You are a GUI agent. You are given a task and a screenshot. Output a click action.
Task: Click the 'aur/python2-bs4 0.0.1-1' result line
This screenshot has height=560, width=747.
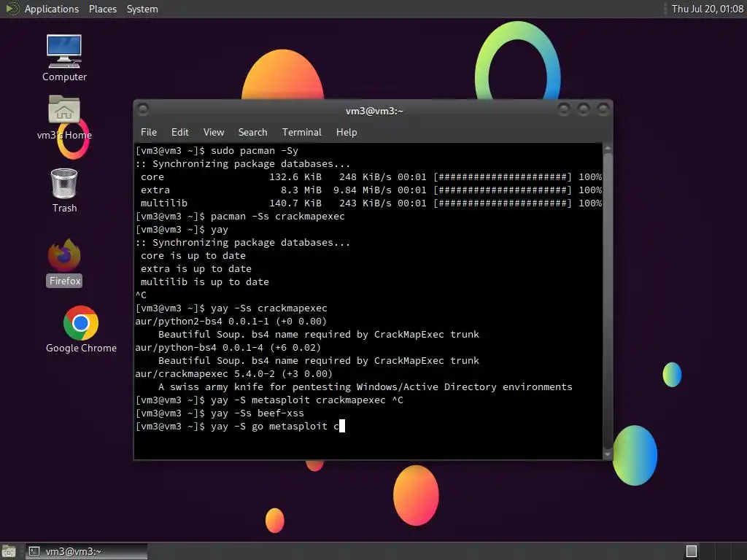[231, 322]
